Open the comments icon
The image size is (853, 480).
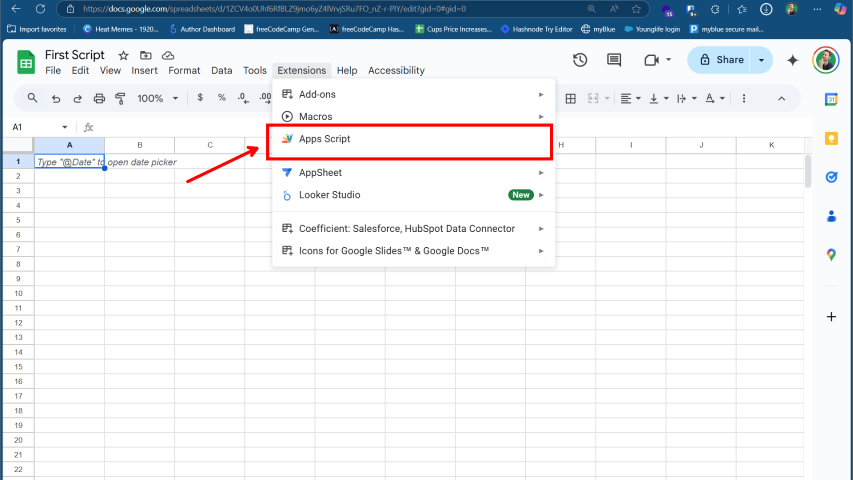click(x=614, y=60)
